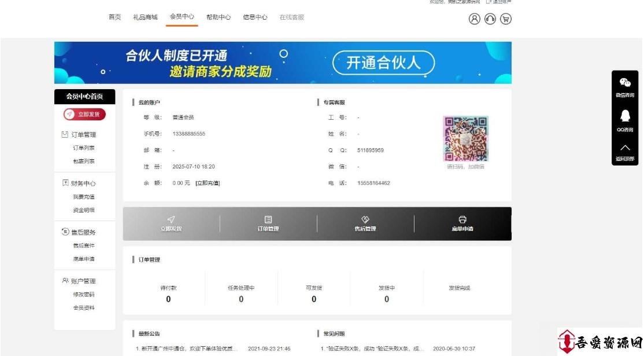Open the 可发货 order count

pos(314,299)
